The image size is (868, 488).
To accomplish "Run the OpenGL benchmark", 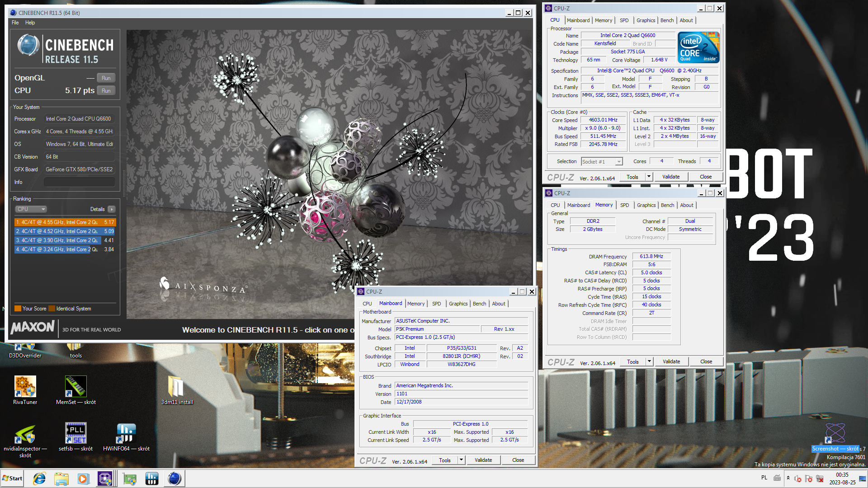I will (x=106, y=78).
